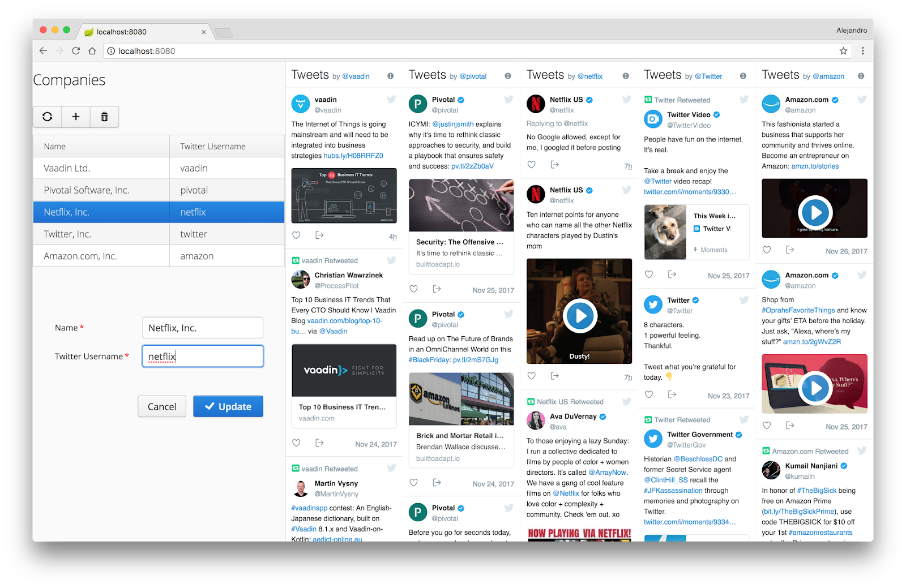Viewport: 906px width, 588px height.
Task: Click into the Twitter Username input field
Action: pyautogui.click(x=202, y=356)
